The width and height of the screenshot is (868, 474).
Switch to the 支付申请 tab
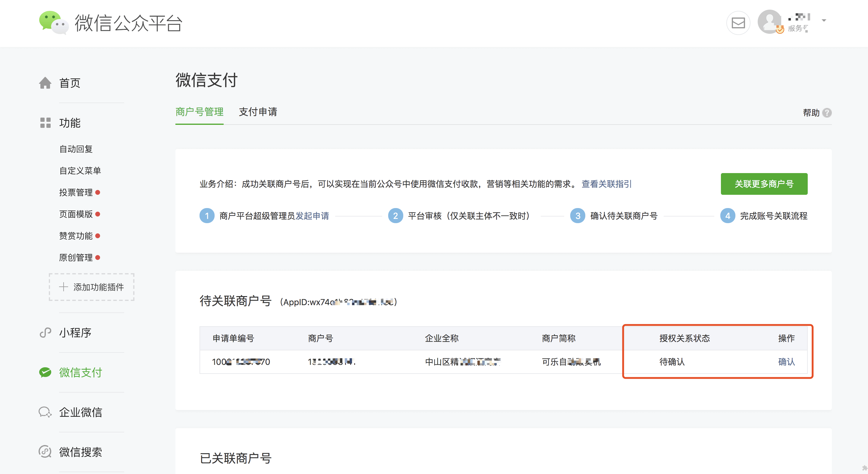[258, 112]
